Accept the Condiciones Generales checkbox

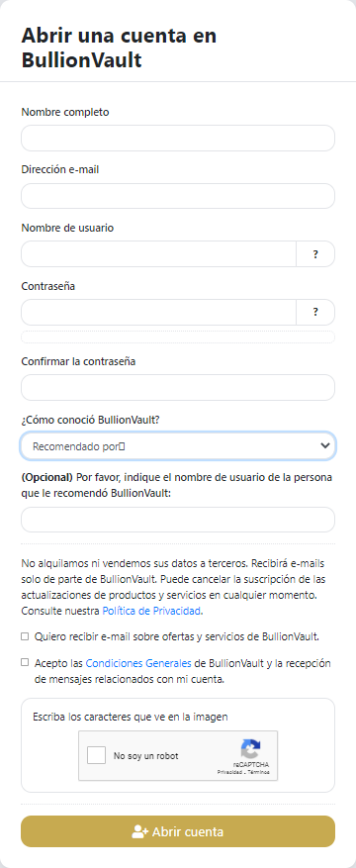(x=25, y=662)
